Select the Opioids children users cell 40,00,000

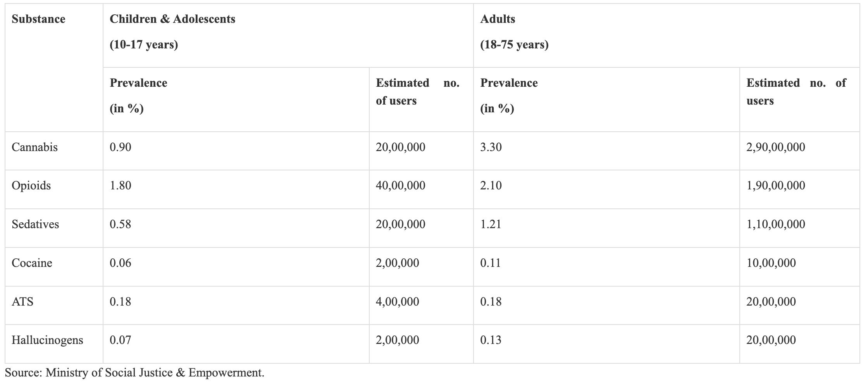[x=421, y=189]
